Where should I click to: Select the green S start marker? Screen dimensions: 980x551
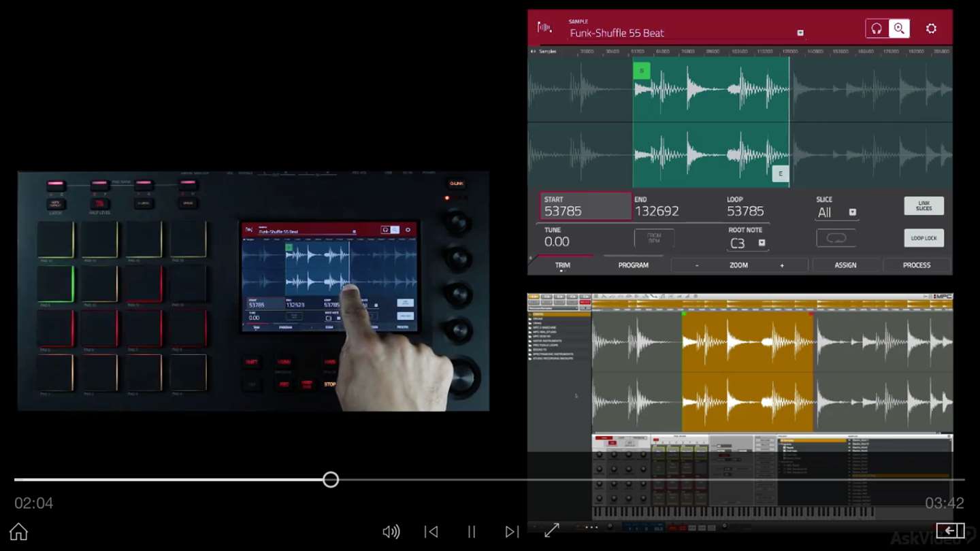pyautogui.click(x=641, y=70)
